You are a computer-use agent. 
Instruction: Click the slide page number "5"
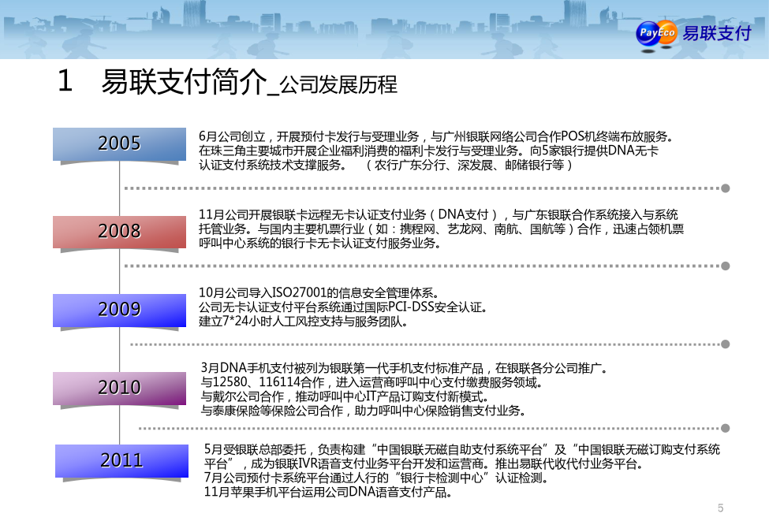720,508
